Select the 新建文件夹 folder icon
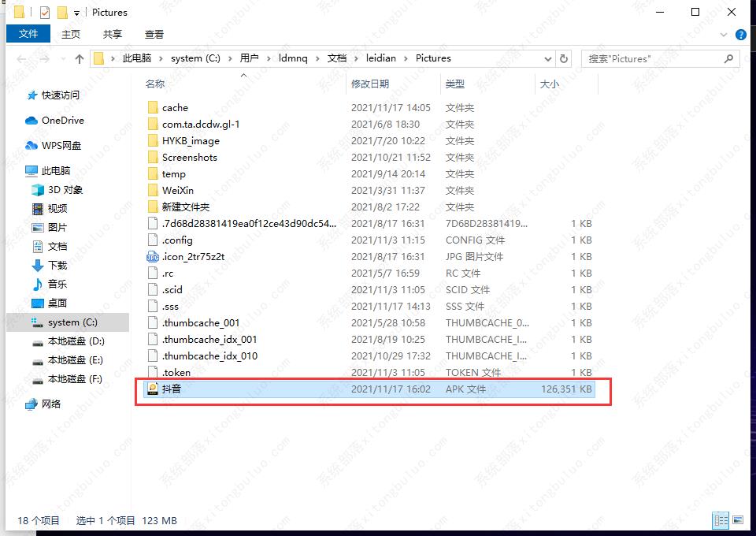 pyautogui.click(x=153, y=207)
